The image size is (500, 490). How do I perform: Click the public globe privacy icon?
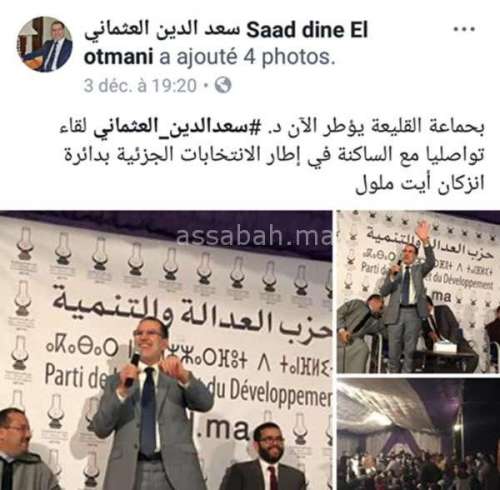pos(223,85)
